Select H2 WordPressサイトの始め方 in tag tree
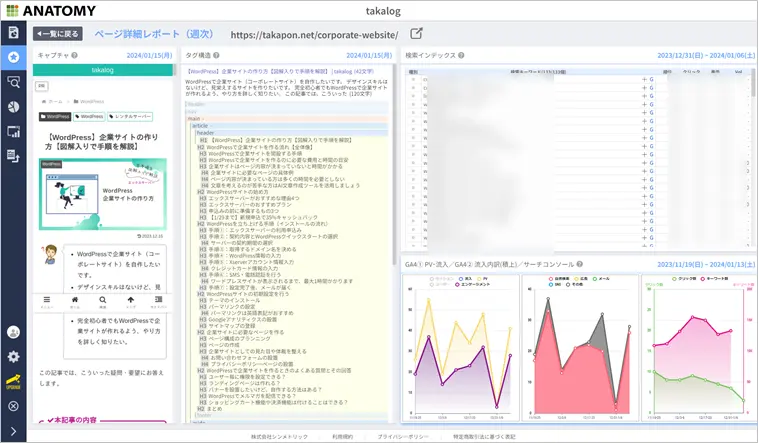758x443 pixels. (233, 192)
